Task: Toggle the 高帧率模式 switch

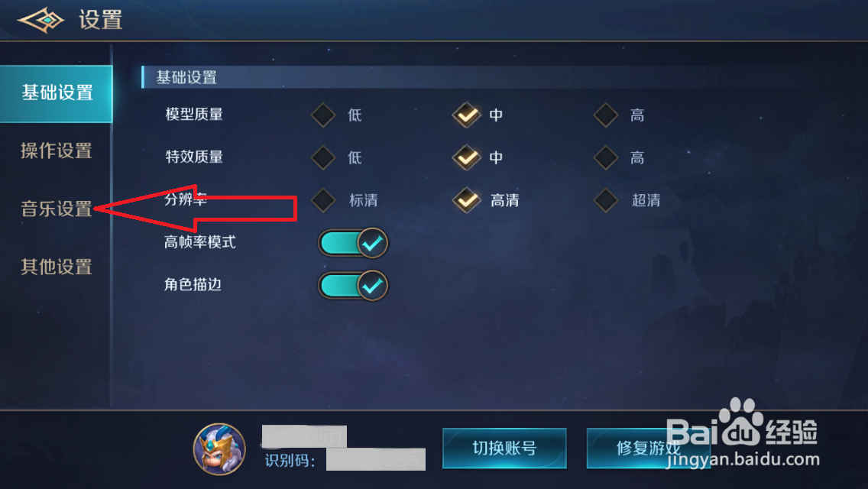Action: point(353,242)
